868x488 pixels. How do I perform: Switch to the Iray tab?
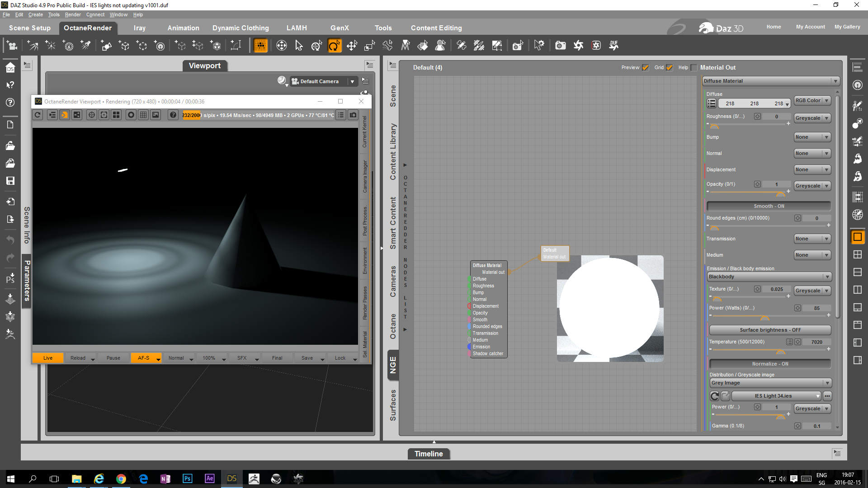(140, 28)
